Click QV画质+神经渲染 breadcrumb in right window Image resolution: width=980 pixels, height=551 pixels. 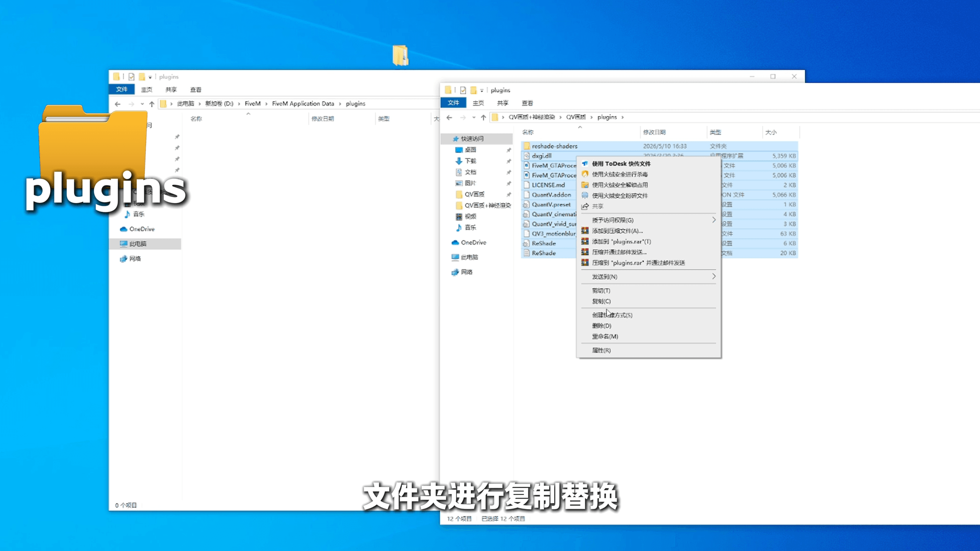[531, 117]
